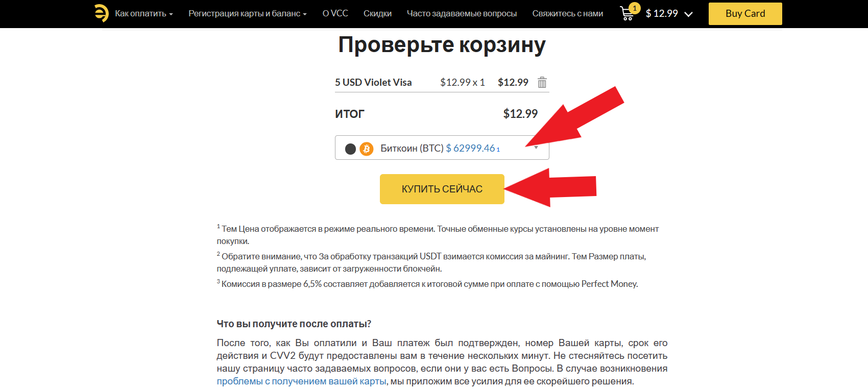Go to О VCC page
Screen dimensions: 868x389
pos(335,13)
